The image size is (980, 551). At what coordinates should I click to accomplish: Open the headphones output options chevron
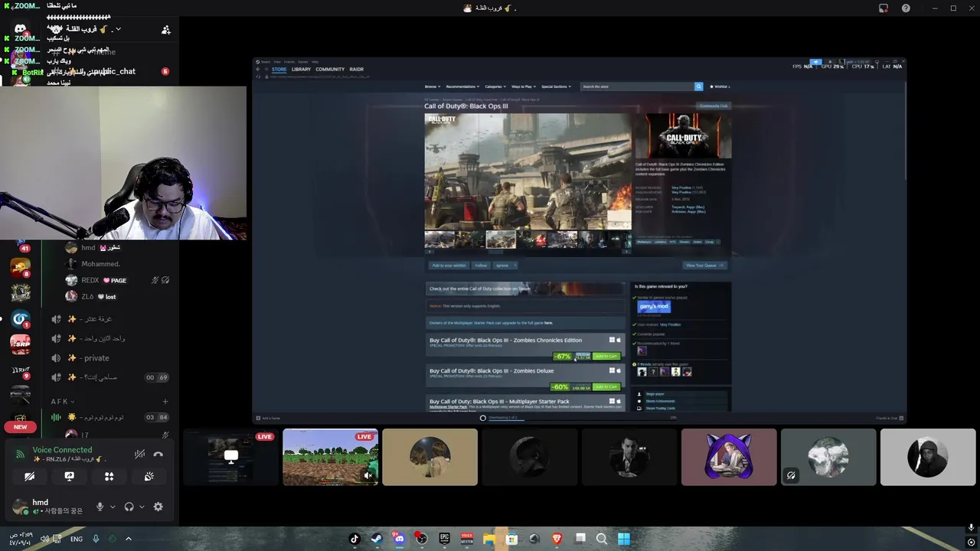coord(142,507)
